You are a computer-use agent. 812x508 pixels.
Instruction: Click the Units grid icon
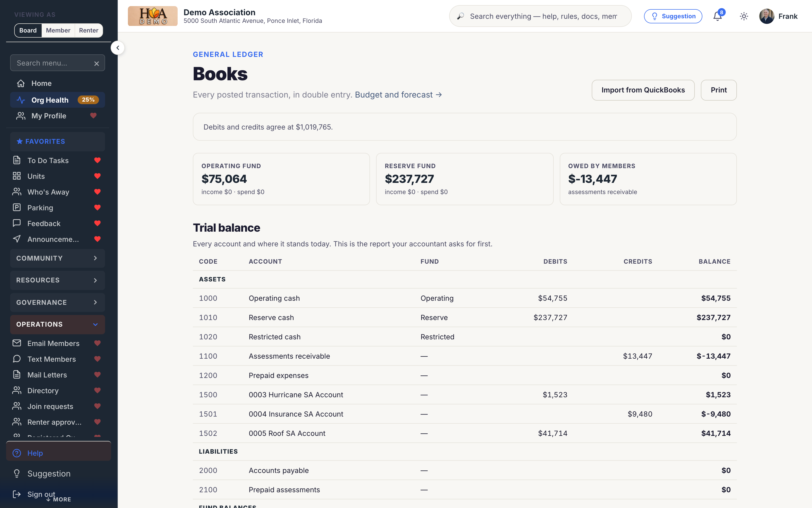pos(17,176)
